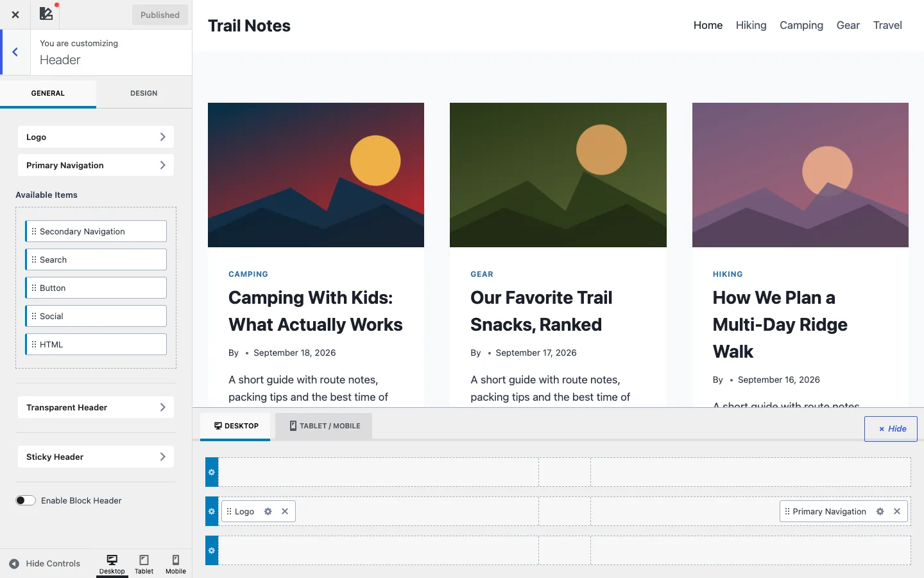Viewport: 924px width, 578px height.
Task: Click the Published button
Action: pos(160,15)
